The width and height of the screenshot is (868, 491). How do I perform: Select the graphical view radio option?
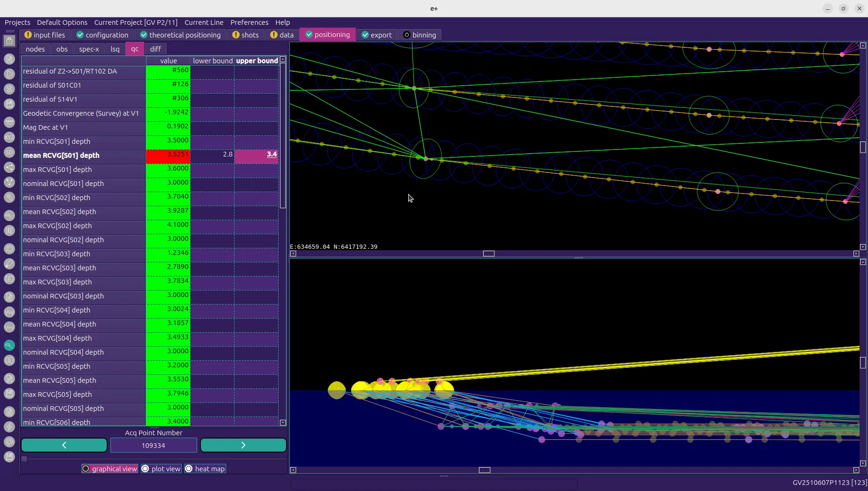[110, 469]
